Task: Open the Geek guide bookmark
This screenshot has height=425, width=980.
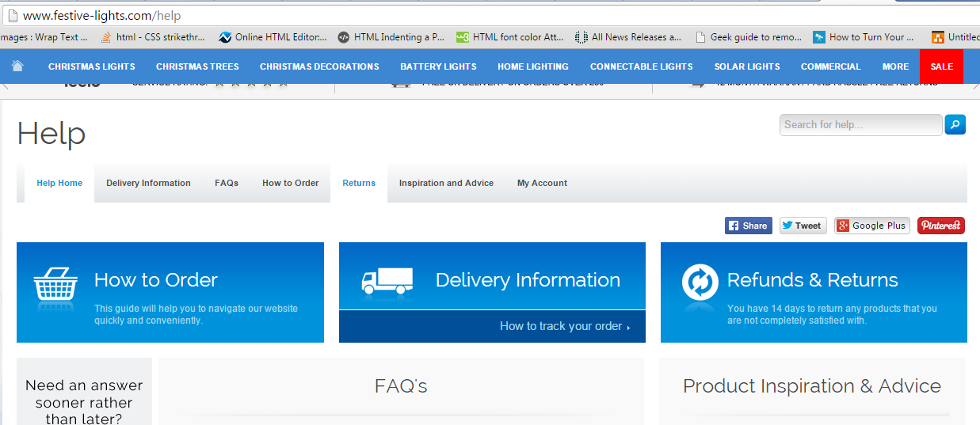Action: [749, 37]
